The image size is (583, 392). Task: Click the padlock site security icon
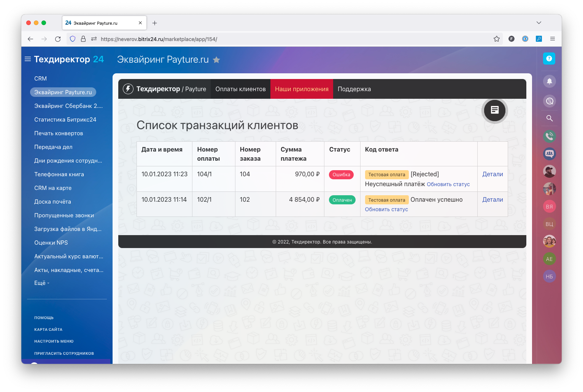click(x=83, y=39)
